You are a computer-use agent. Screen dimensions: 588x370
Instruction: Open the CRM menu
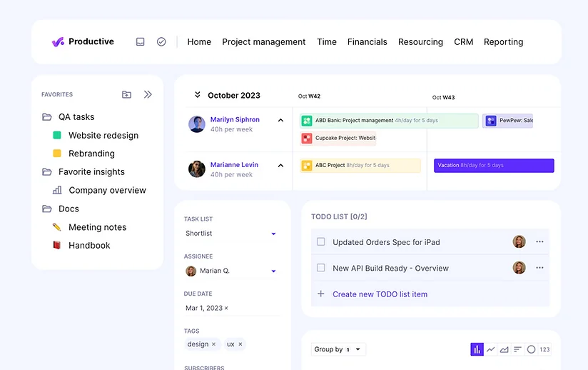pos(464,42)
